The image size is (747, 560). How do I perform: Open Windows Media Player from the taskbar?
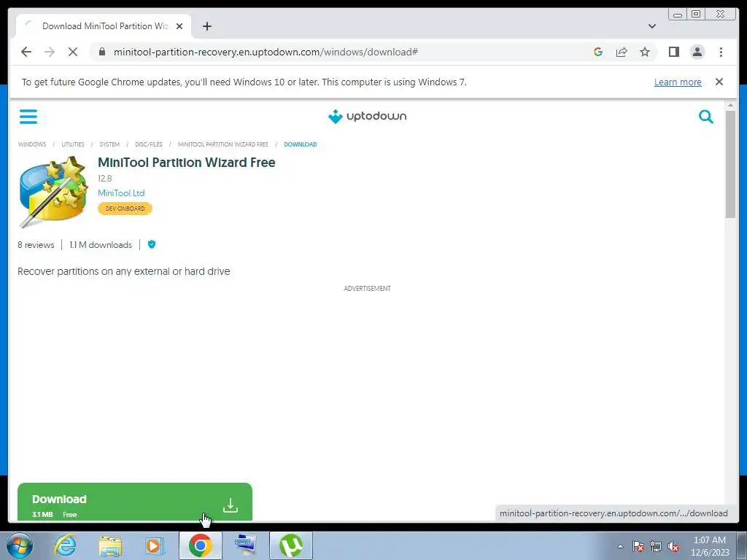pyautogui.click(x=155, y=545)
